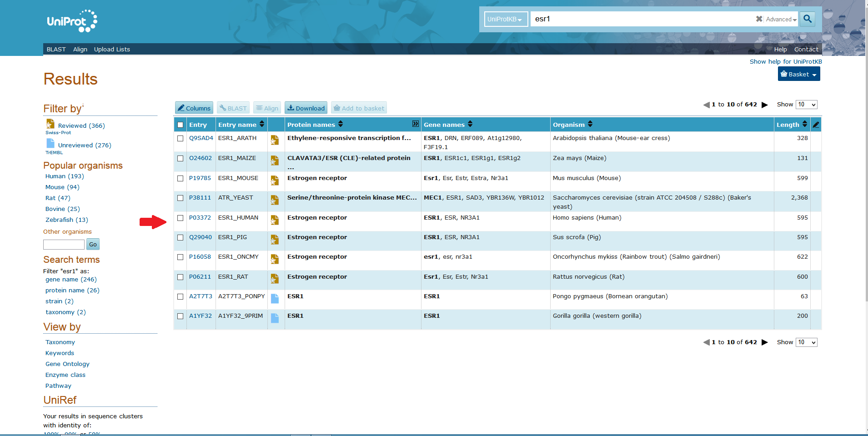Click the pencil edit-columns icon in table header

816,125
